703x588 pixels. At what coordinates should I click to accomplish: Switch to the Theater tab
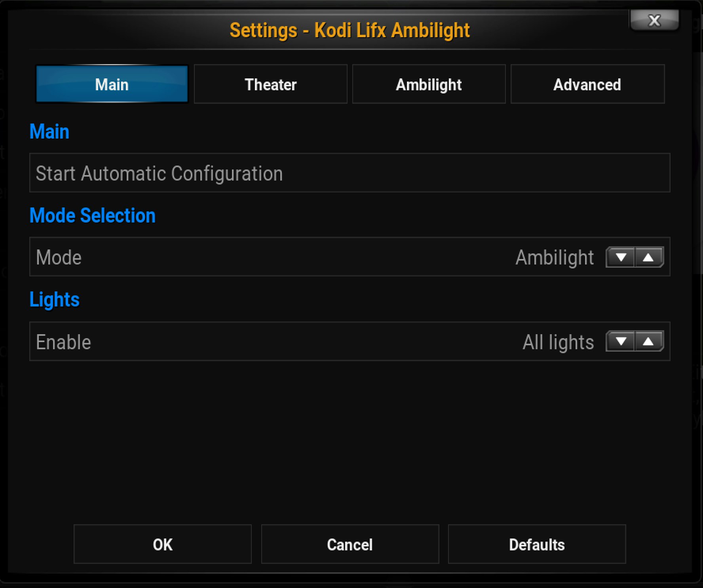(x=270, y=84)
